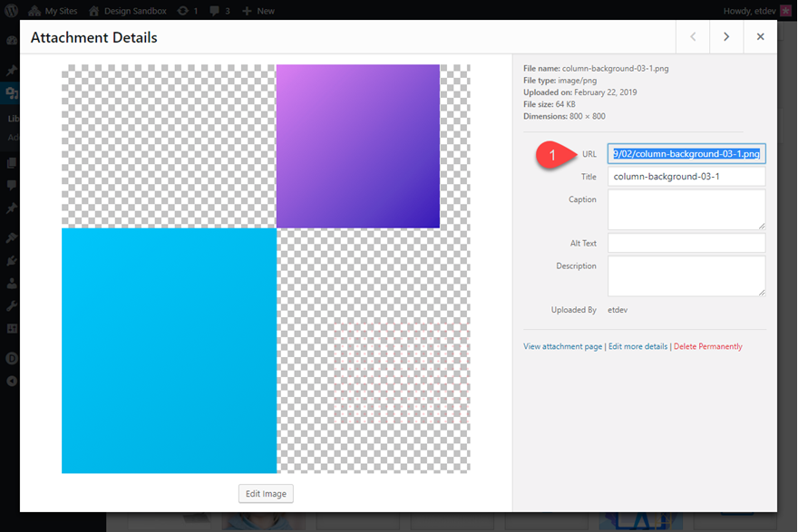Go to previous attachment with left arrow
Image resolution: width=798 pixels, height=532 pixels.
pos(693,37)
